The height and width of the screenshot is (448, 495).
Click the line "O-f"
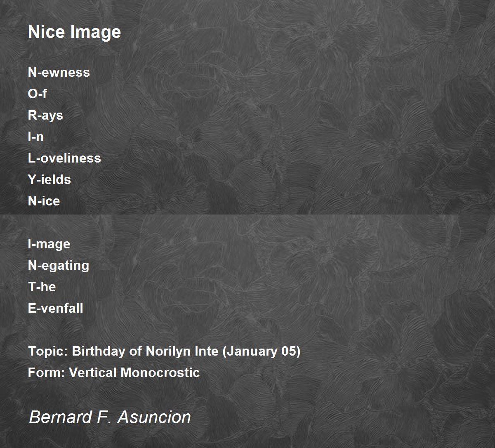[x=37, y=94]
